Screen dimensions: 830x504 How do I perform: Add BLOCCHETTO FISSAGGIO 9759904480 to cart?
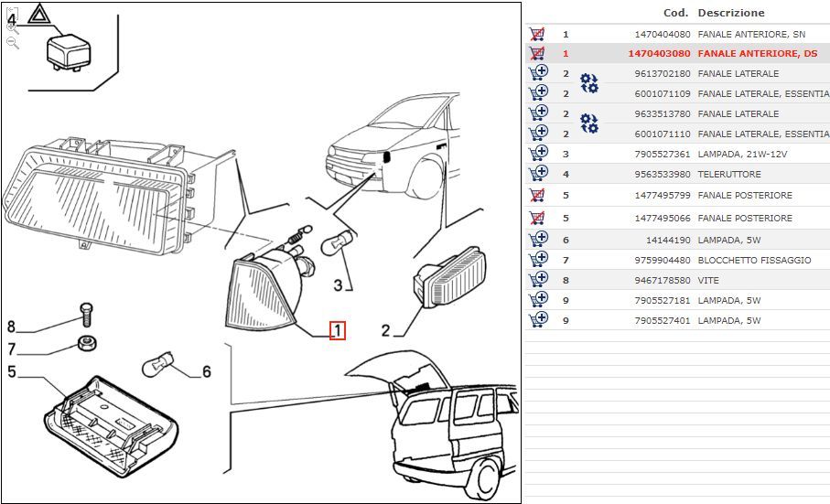pos(538,259)
